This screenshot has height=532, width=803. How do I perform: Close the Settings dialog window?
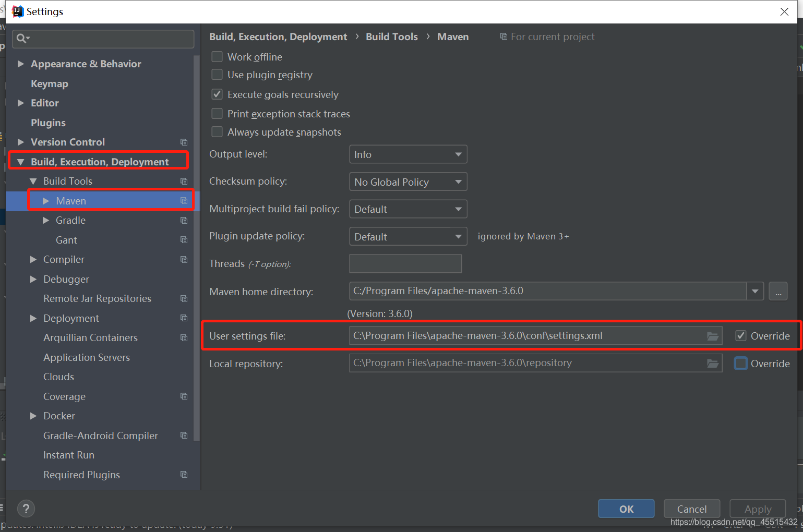pos(784,11)
